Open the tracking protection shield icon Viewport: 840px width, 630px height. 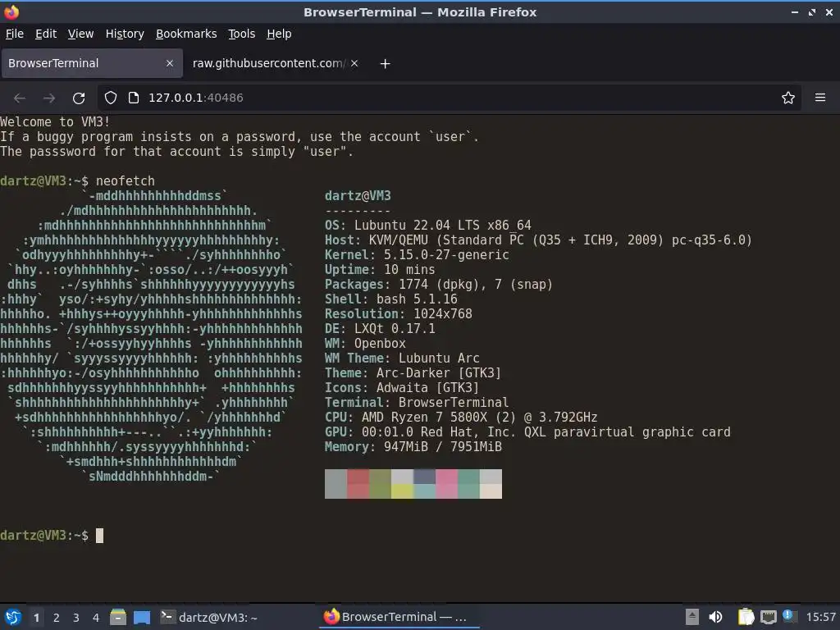(111, 98)
